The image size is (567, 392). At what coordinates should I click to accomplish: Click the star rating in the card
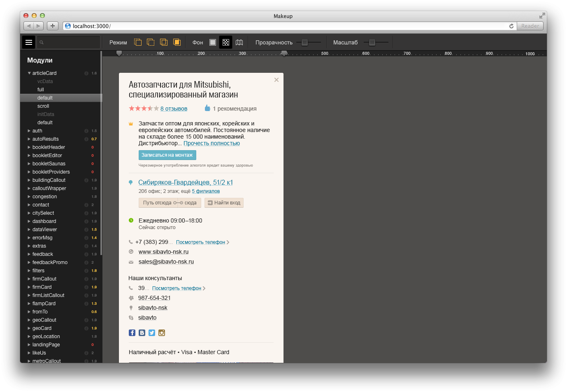tap(144, 109)
